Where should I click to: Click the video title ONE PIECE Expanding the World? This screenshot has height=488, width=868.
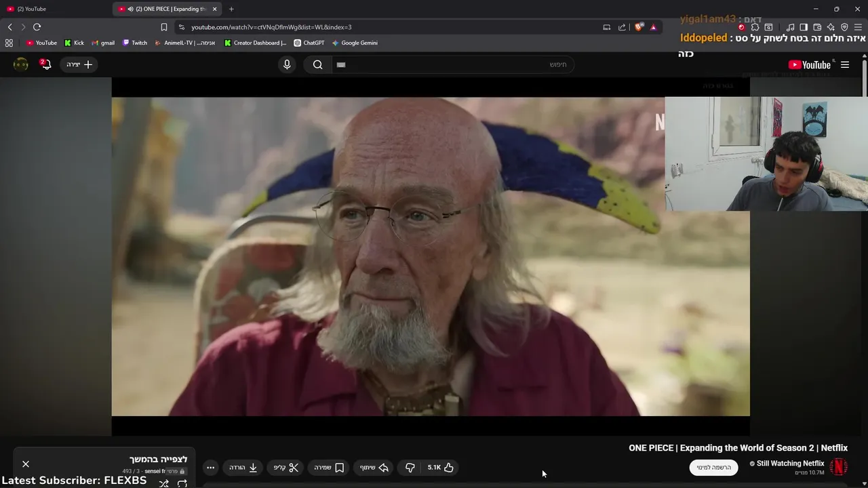click(x=738, y=448)
